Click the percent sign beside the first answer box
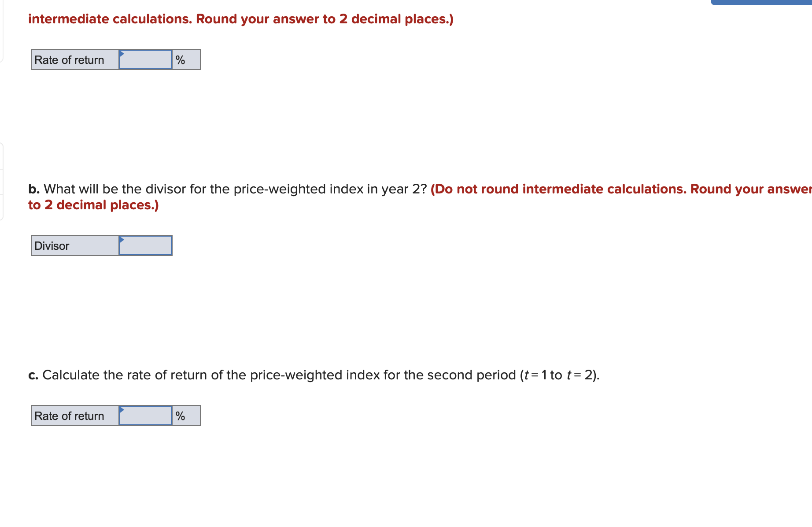 pyautogui.click(x=180, y=59)
